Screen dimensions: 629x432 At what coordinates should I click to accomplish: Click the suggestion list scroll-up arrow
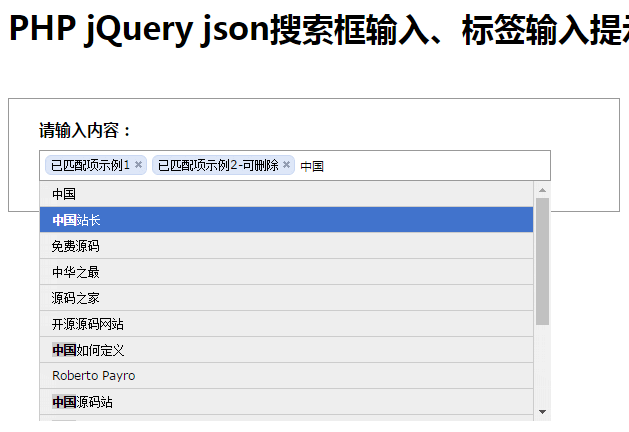[x=543, y=189]
